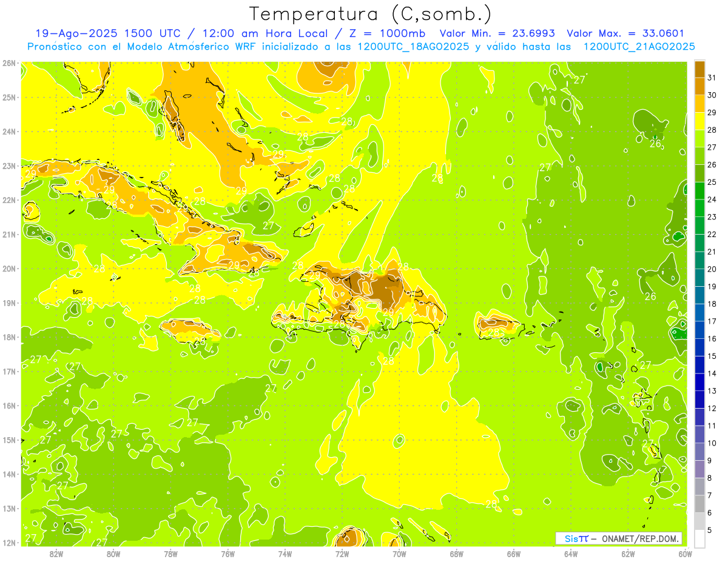Screen dimensions: 728x562
Task: Click the '12N' latitude axis label
Action: pyautogui.click(x=9, y=543)
